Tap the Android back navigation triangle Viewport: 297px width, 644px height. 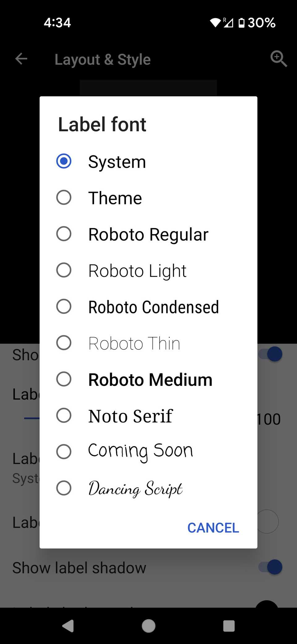tap(69, 625)
